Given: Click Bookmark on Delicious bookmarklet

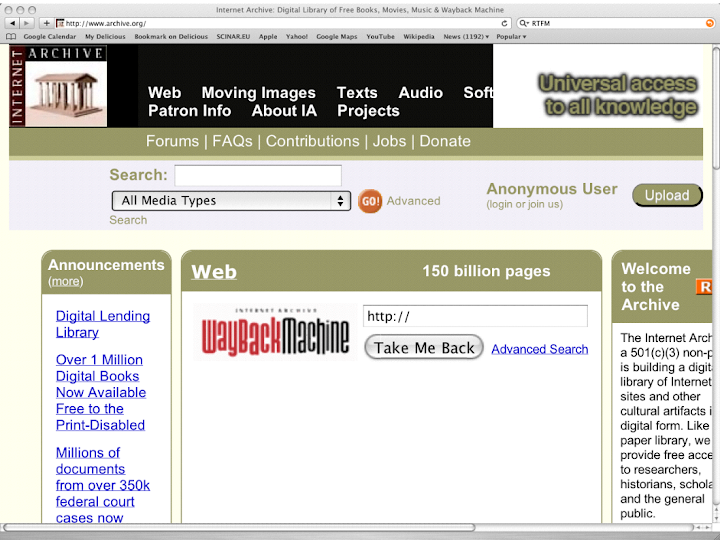Looking at the screenshot, I should 171,36.
